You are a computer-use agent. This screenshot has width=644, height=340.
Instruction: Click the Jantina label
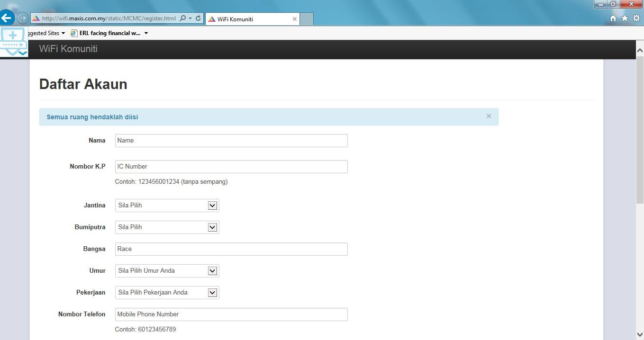point(95,206)
